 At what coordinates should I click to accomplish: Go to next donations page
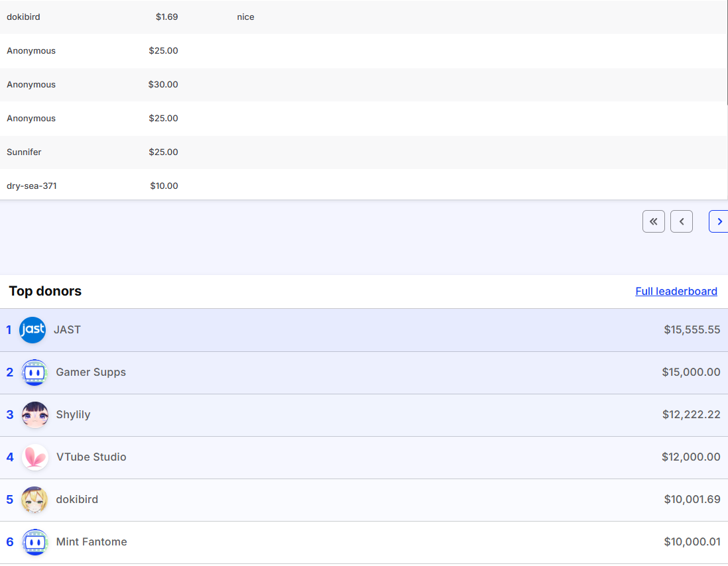click(x=719, y=221)
